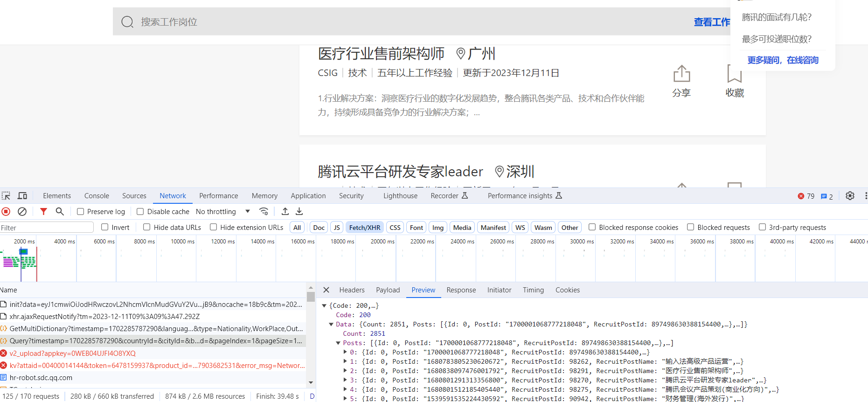Open the No throttling dropdown
Screen dimensions: 868x402
tap(223, 212)
